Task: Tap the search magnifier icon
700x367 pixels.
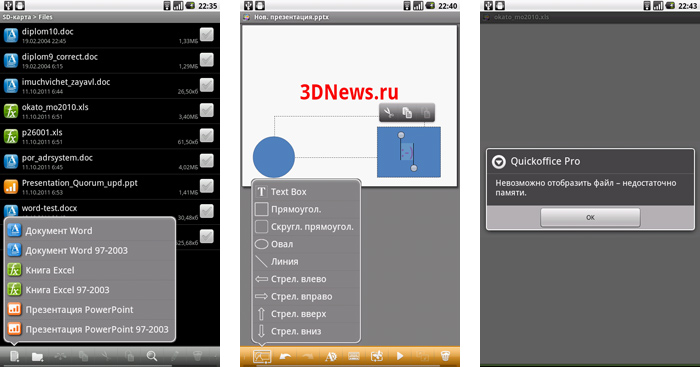Action: pos(152,356)
